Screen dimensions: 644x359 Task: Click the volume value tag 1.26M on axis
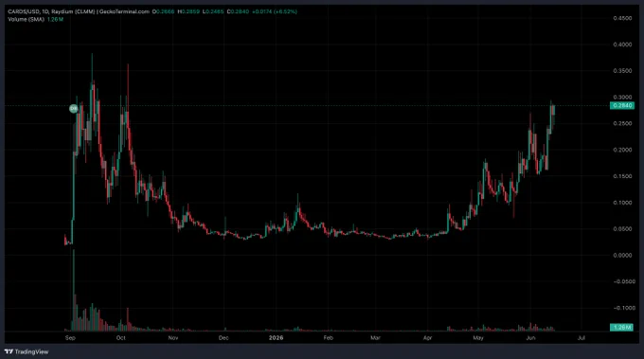(622, 328)
